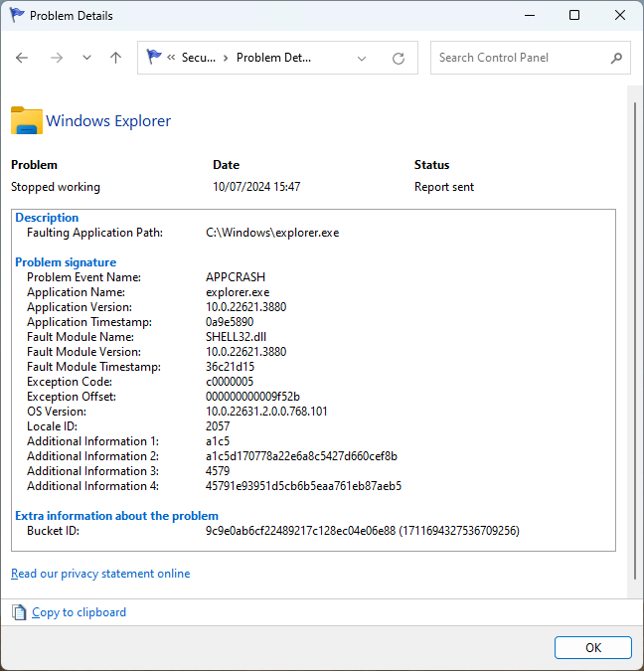Click the Additional Information 3 value '4579'
Viewport: 644px width, 671px height.
[x=218, y=471]
